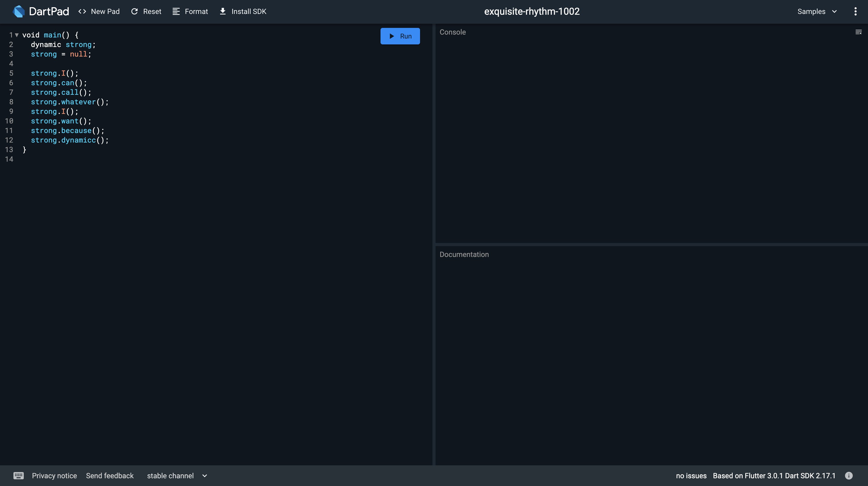Screen dimensions: 868x486
Task: Open the stable channel selector
Action: 176,476
